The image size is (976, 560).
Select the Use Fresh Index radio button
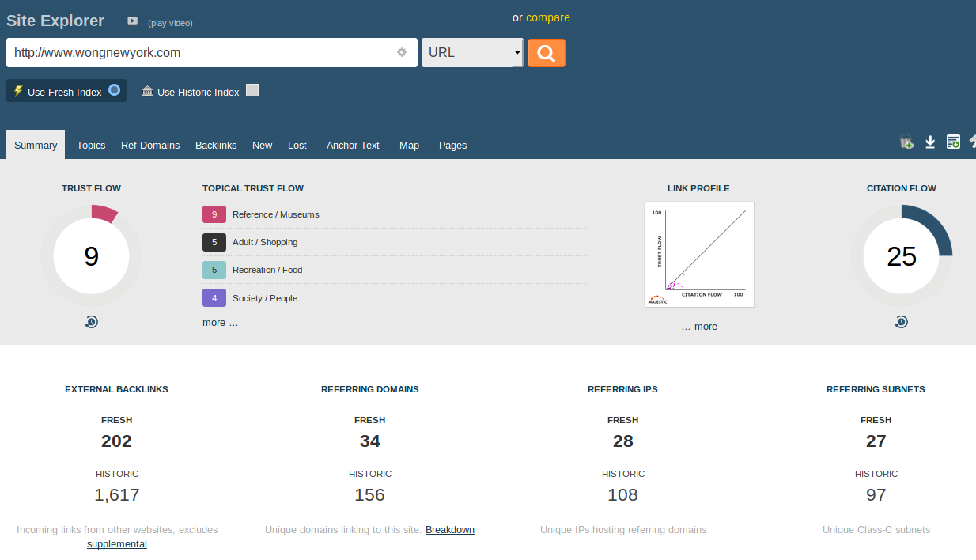(115, 90)
